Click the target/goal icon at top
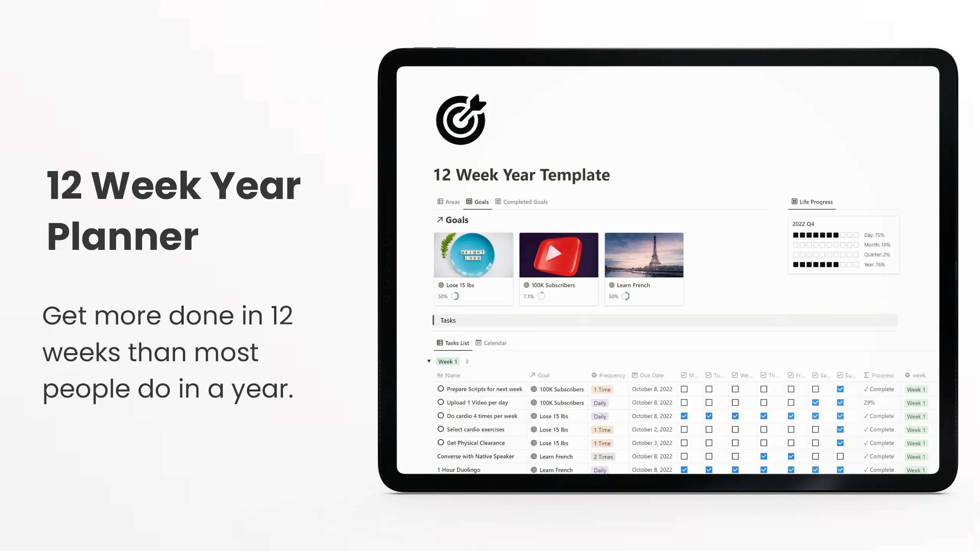The width and height of the screenshot is (980, 551). tap(461, 120)
